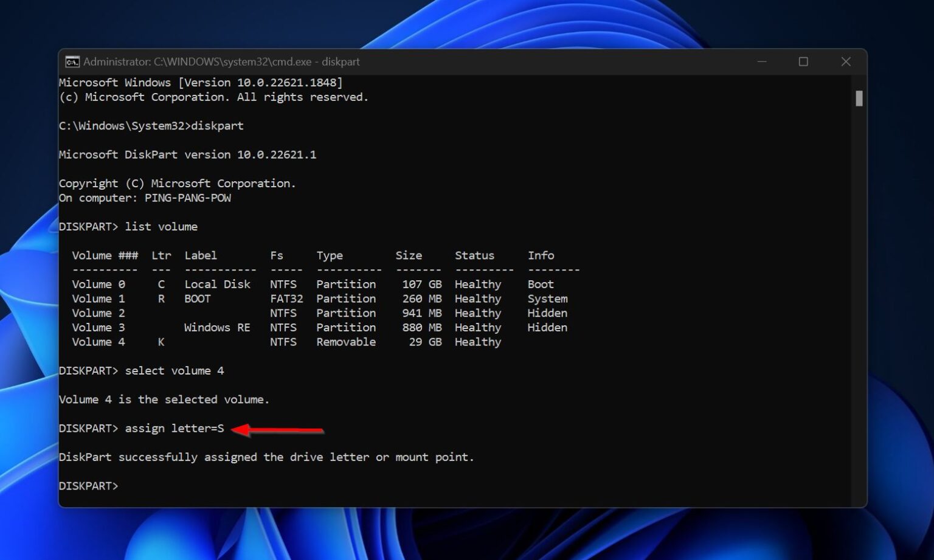Click the 'On computer: PING-PANG-POW' line
Image resolution: width=934 pixels, height=560 pixels.
click(x=145, y=198)
